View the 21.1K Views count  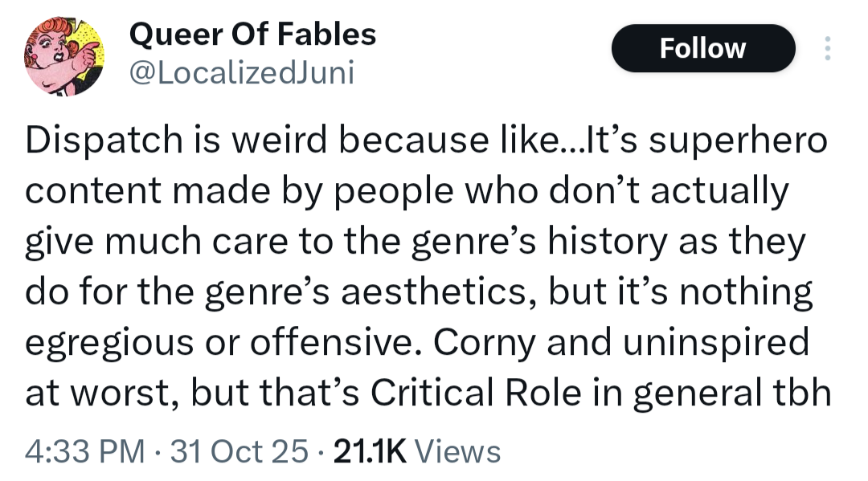click(416, 451)
